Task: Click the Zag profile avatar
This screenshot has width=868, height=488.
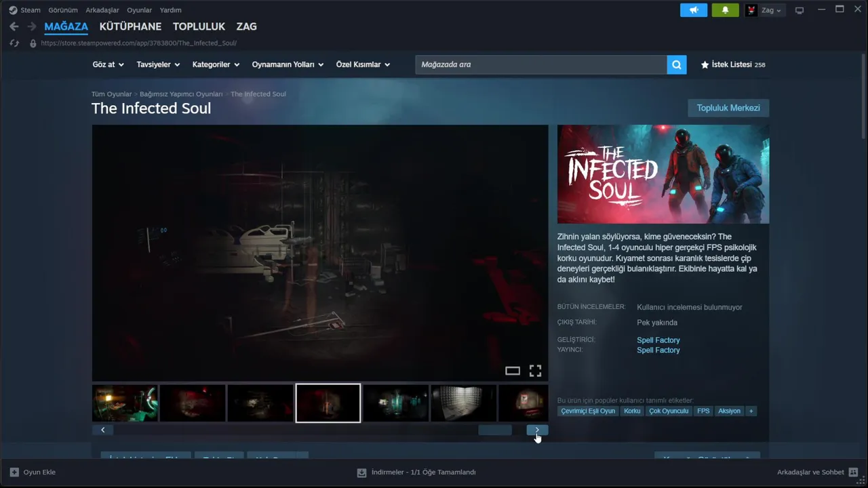Action: coord(751,10)
